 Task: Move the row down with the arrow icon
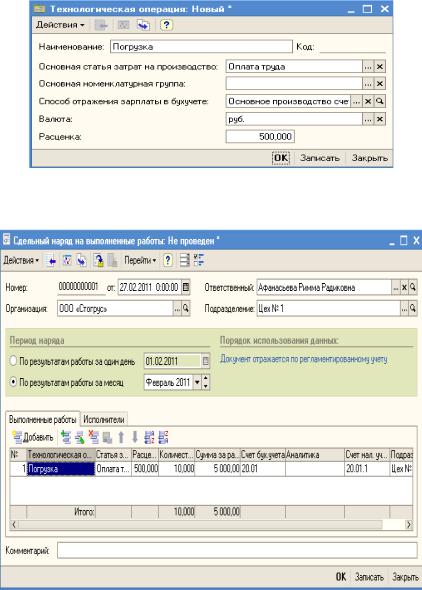tap(135, 437)
